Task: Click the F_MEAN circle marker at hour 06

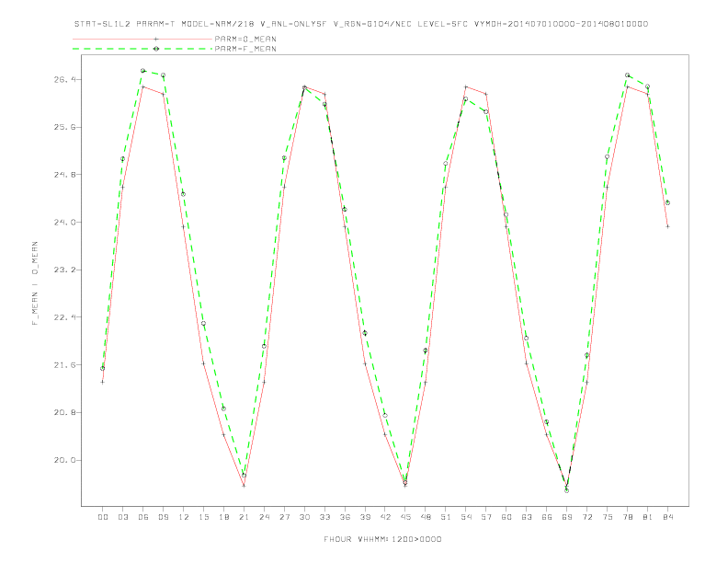Action: tap(143, 71)
